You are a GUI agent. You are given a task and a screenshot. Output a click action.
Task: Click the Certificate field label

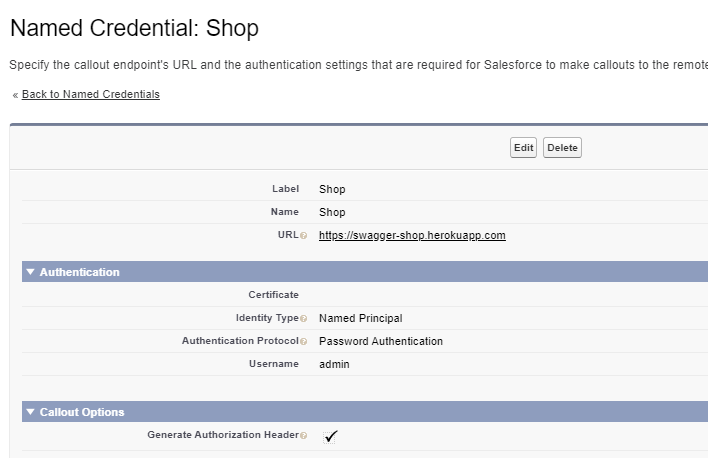(273, 295)
